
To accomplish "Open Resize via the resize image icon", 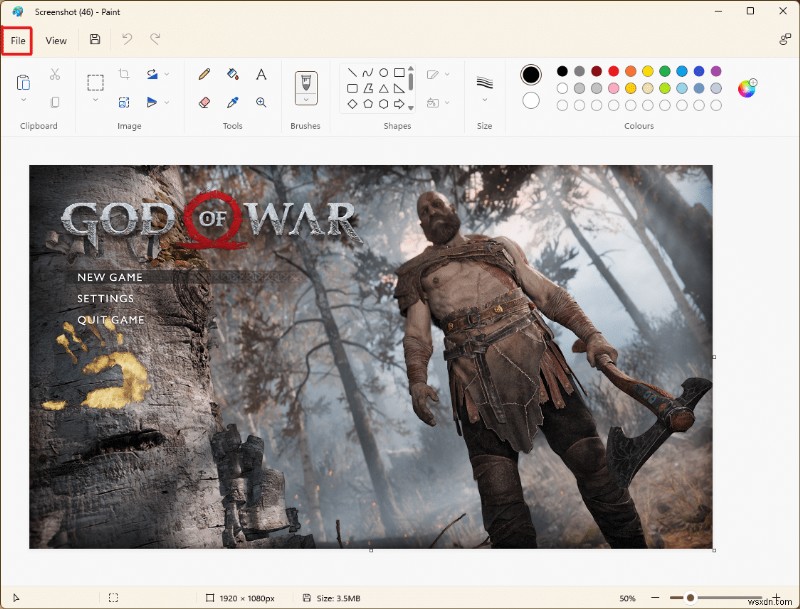I will (x=124, y=100).
